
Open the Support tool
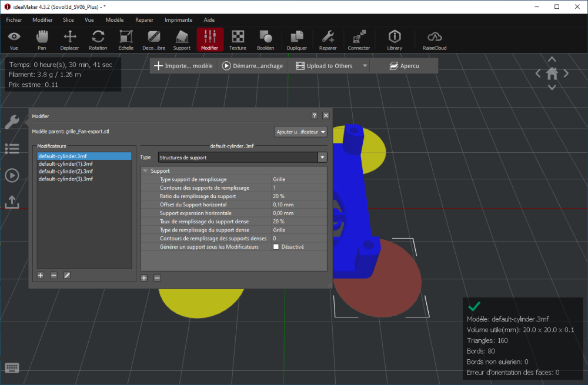click(x=182, y=40)
